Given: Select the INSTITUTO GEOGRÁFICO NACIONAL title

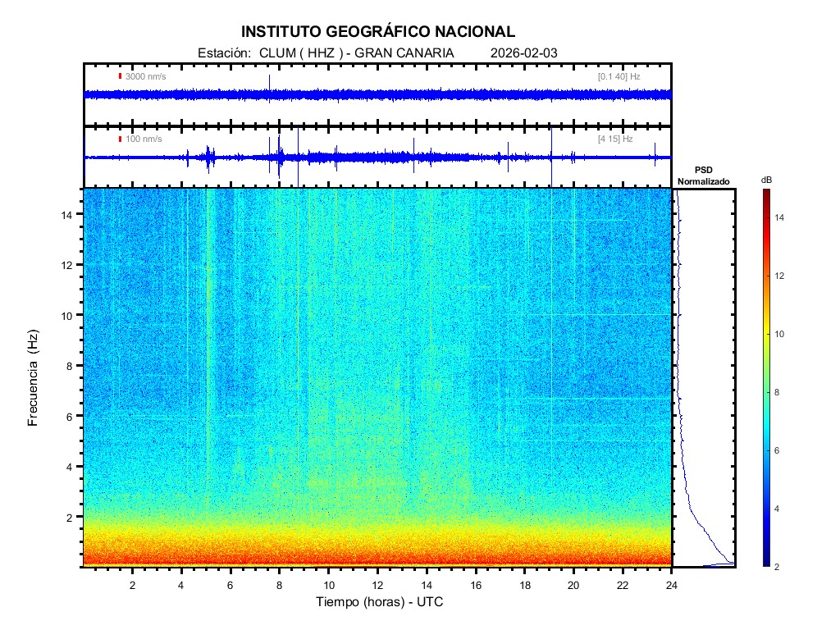Looking at the screenshot, I should (377, 32).
